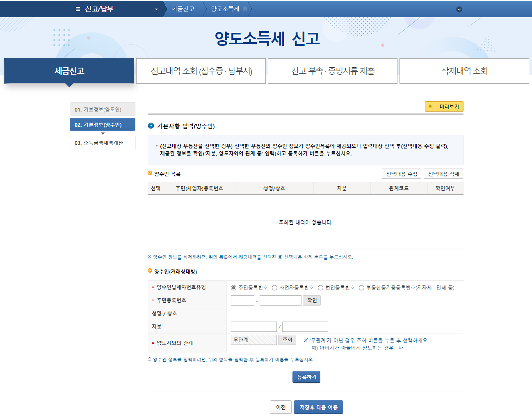532x420 pixels.
Task: Click the blue arrow icon before 기본사항 입력(양수인)
Action: pyautogui.click(x=151, y=126)
